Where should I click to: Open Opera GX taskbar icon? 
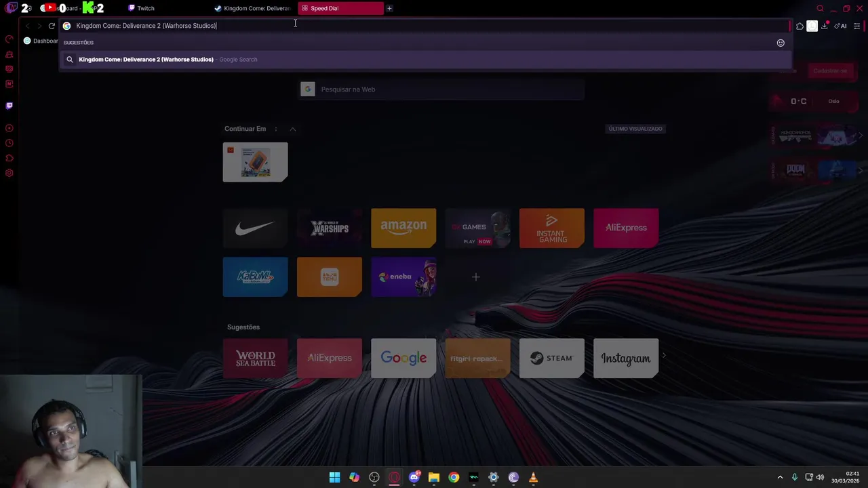coord(394,477)
